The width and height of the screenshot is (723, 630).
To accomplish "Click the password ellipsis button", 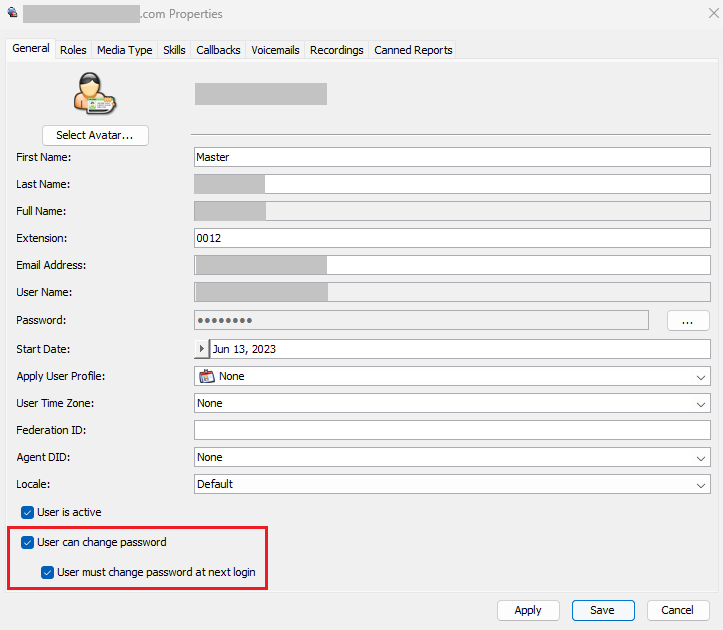I will tap(687, 321).
